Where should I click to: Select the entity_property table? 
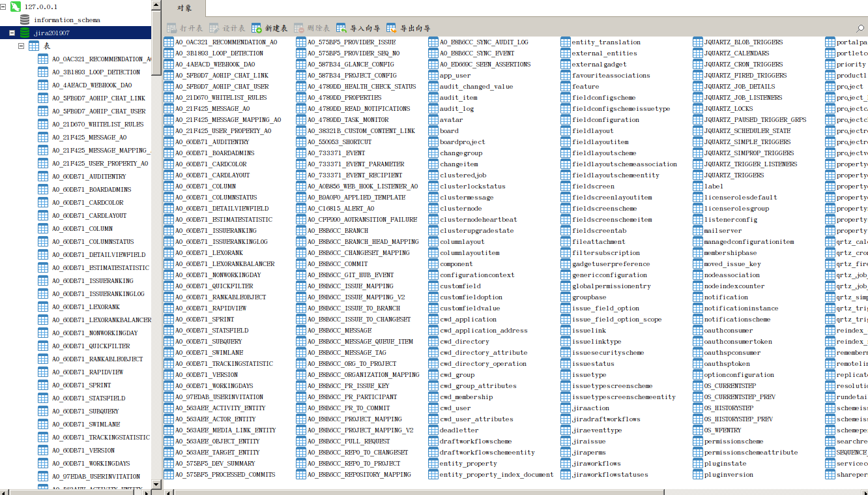[469, 464]
